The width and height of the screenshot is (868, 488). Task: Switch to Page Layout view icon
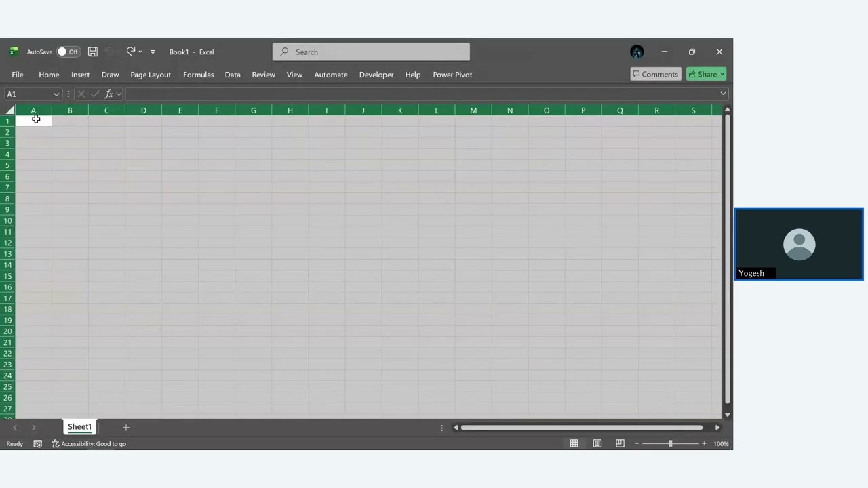597,443
